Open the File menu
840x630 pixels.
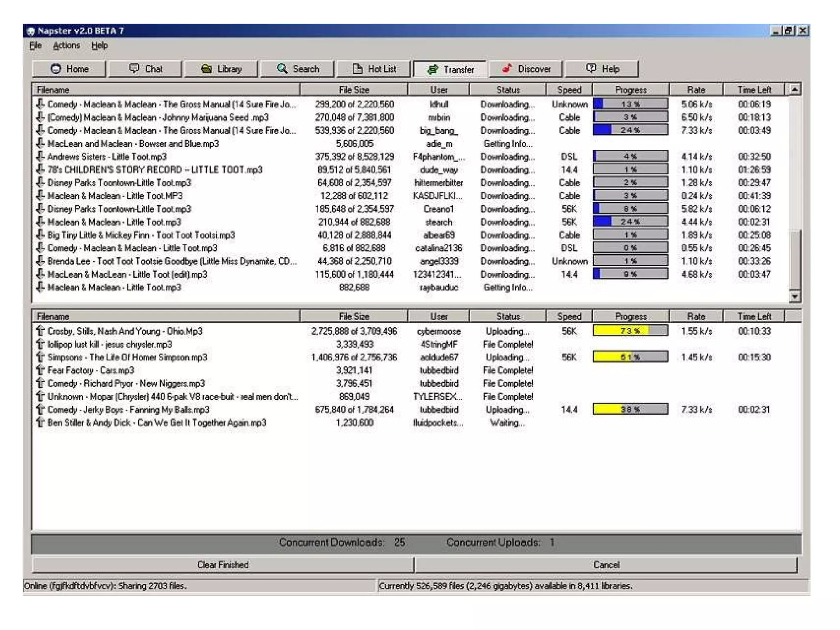pyautogui.click(x=36, y=46)
